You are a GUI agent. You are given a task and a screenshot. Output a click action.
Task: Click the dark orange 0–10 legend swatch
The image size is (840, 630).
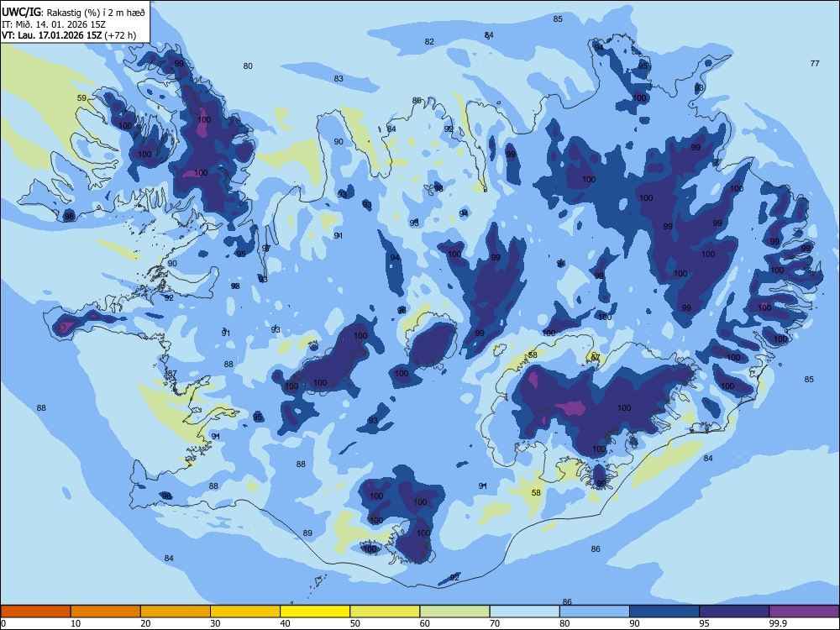point(35,612)
